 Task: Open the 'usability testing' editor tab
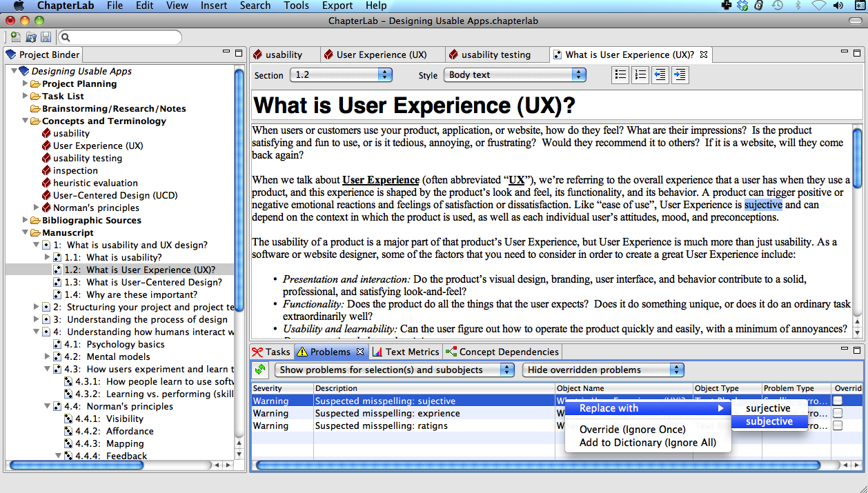pos(495,54)
